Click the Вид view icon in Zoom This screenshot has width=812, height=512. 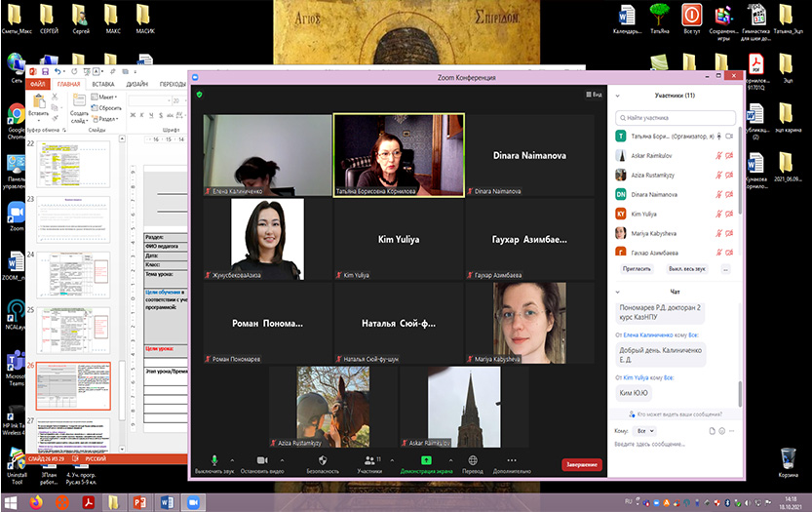pyautogui.click(x=594, y=95)
